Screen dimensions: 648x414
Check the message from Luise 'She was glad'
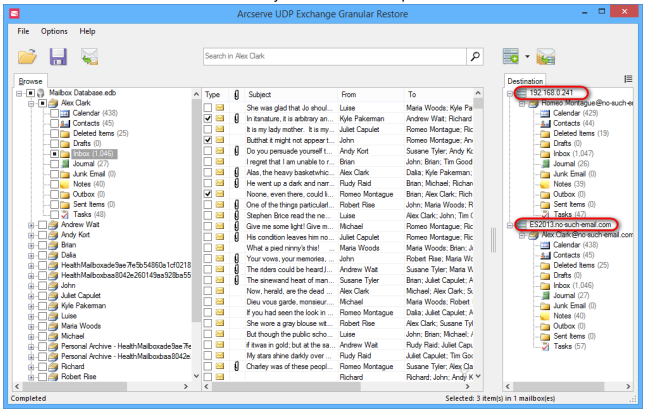208,108
